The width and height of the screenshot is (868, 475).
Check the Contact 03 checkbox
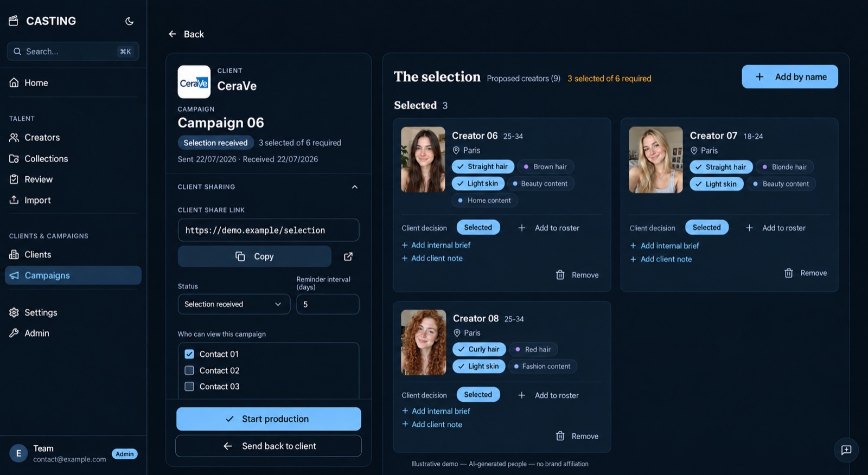189,387
